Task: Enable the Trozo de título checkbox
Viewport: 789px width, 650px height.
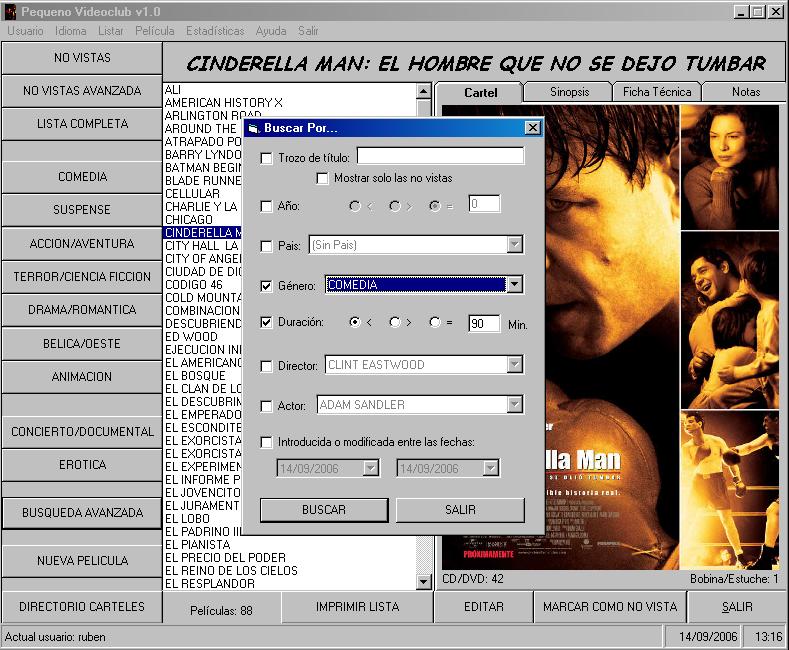Action: (266, 158)
